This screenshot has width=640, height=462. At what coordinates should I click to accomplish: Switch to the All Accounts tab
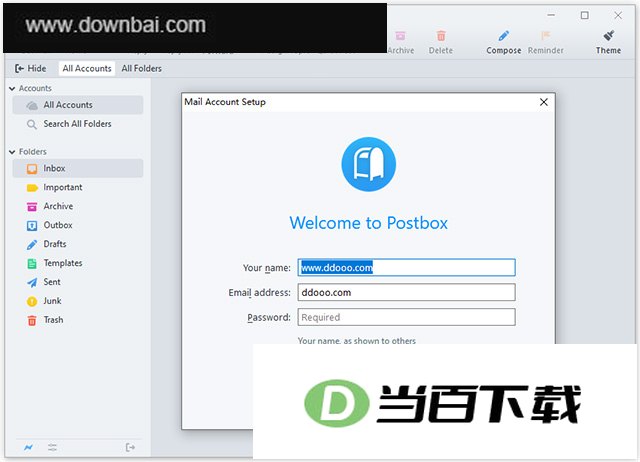87,68
